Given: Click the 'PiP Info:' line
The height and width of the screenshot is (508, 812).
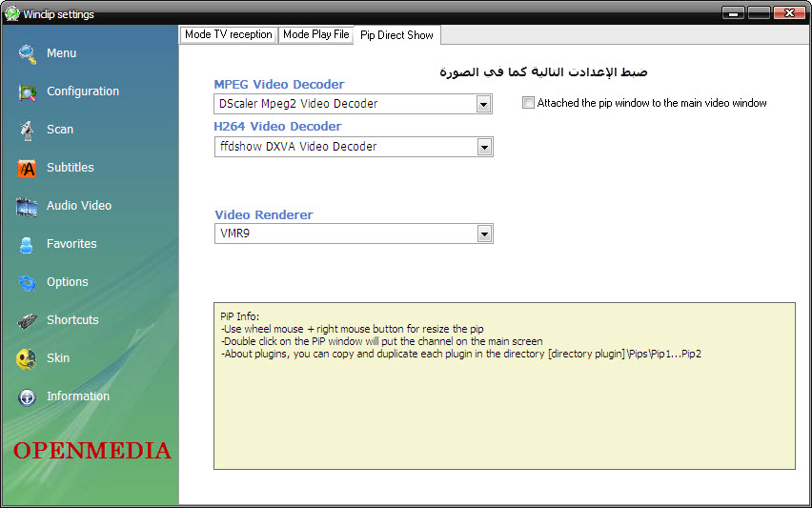Looking at the screenshot, I should tap(240, 316).
